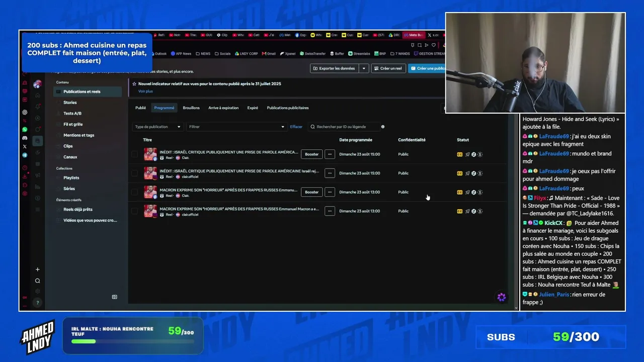Click the CC captions icon on first row
The height and width of the screenshot is (362, 644).
459,154
